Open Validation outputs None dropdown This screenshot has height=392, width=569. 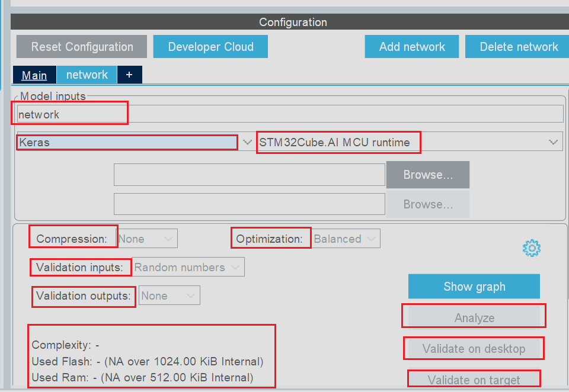169,295
